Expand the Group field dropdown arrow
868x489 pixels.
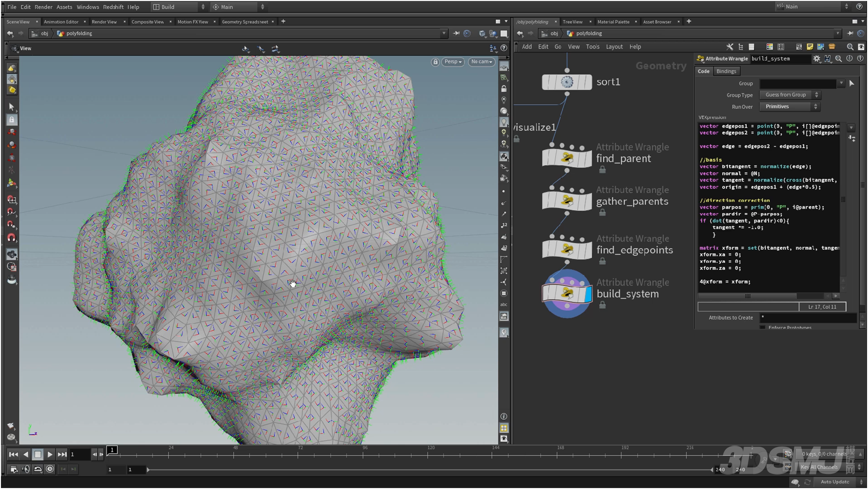pos(841,83)
